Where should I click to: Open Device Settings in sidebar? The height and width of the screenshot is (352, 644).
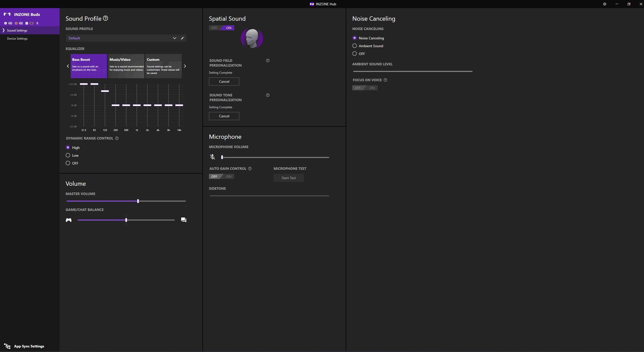point(17,39)
